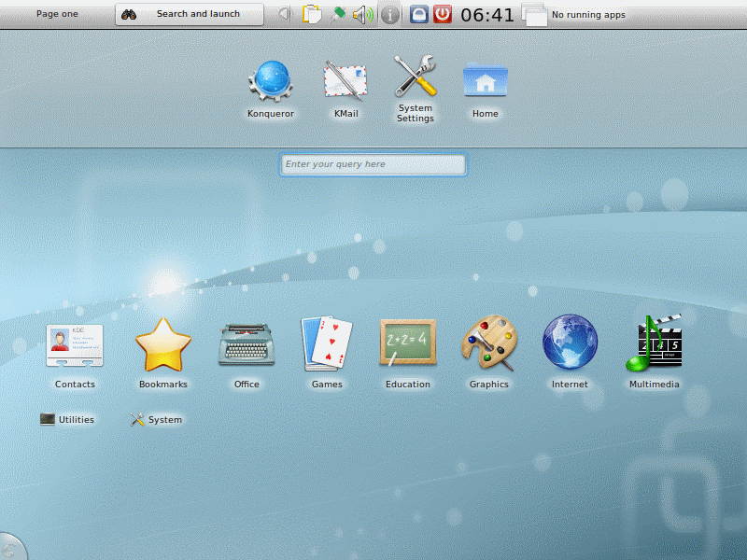
Task: Select the Search and launch tab
Action: (190, 14)
